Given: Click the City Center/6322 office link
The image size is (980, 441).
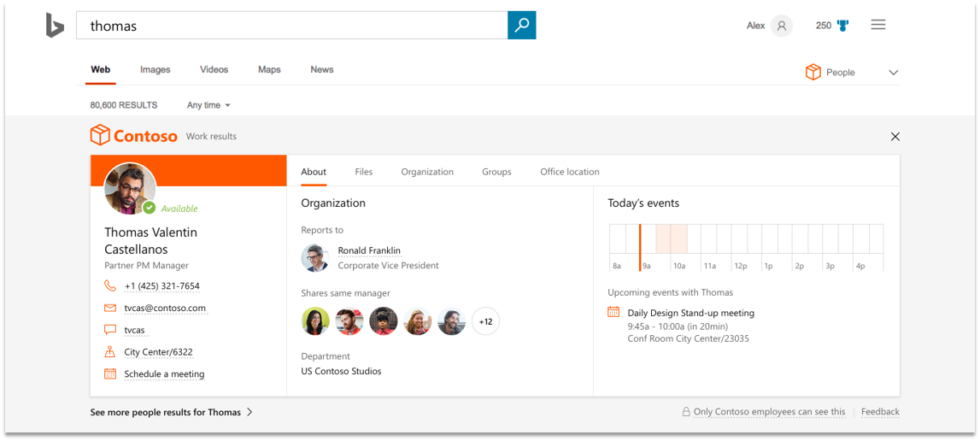Looking at the screenshot, I should 159,351.
